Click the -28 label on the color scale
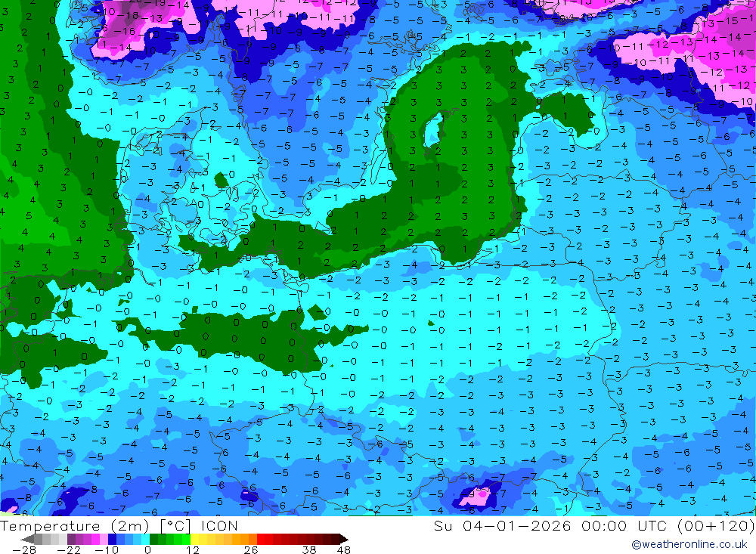This screenshot has width=756, height=554. point(24,549)
